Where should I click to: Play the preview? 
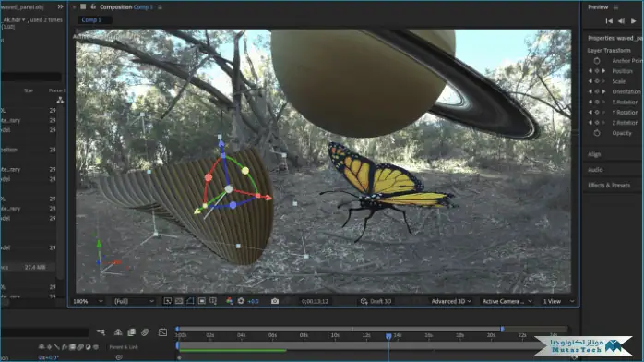click(634, 21)
